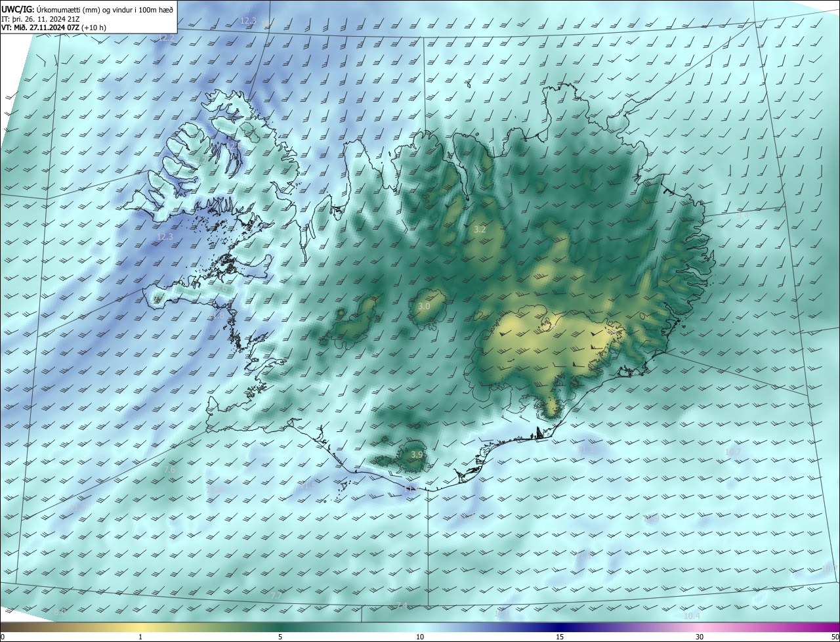Click the 3.9 value label near the south coast
The height and width of the screenshot is (642, 840).
[x=417, y=455]
